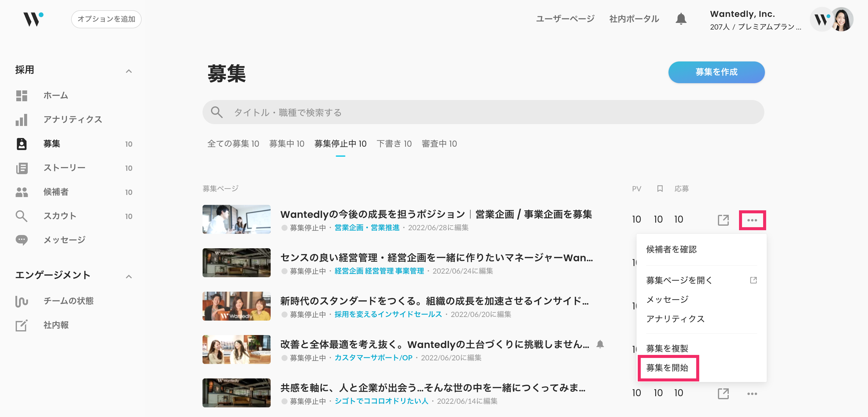Open external link for 営業企画 / 事業企画 posting

[x=723, y=220]
